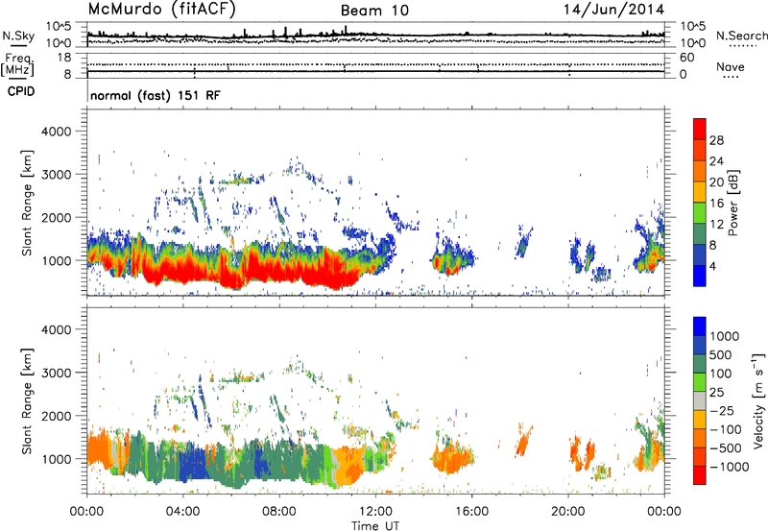Click the light green 12–16 dB power swatch
Viewport: 768px width, 532px height.
[x=700, y=213]
